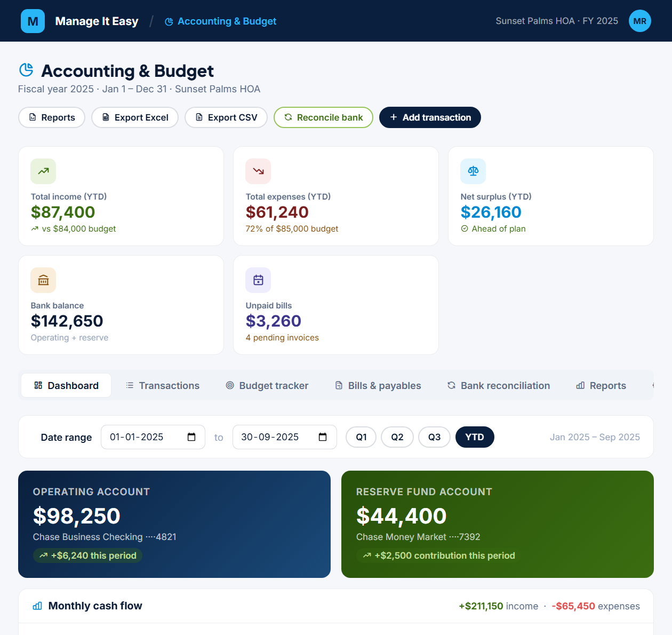
Task: Click trend icon in +$6,240 this period badge
Action: 43,555
